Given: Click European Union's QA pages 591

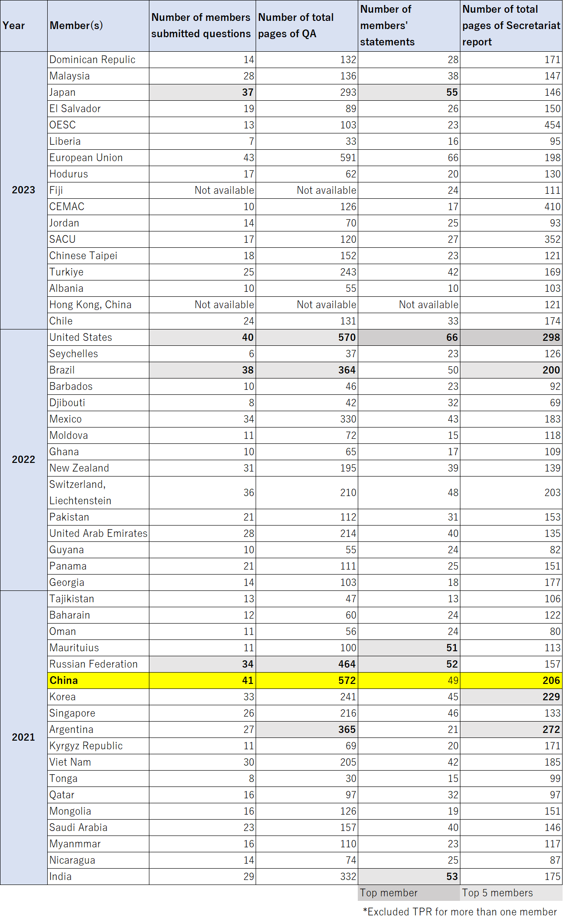Looking at the screenshot, I should click(x=307, y=158).
